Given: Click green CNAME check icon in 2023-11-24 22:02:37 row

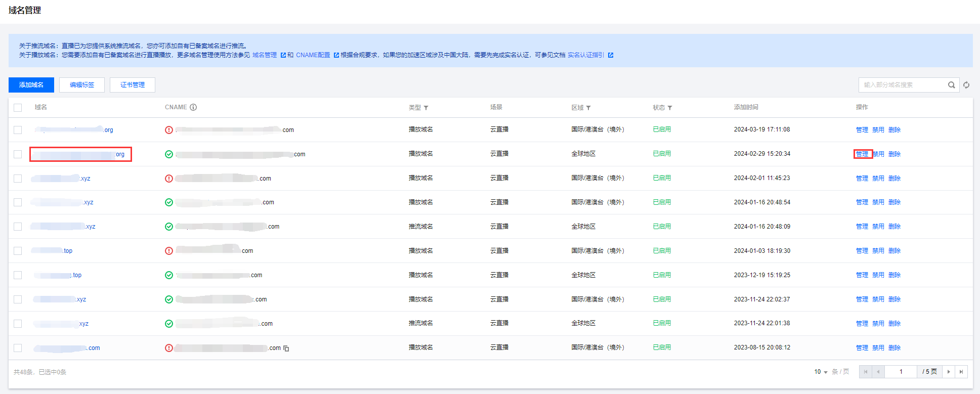Looking at the screenshot, I should click(169, 299).
